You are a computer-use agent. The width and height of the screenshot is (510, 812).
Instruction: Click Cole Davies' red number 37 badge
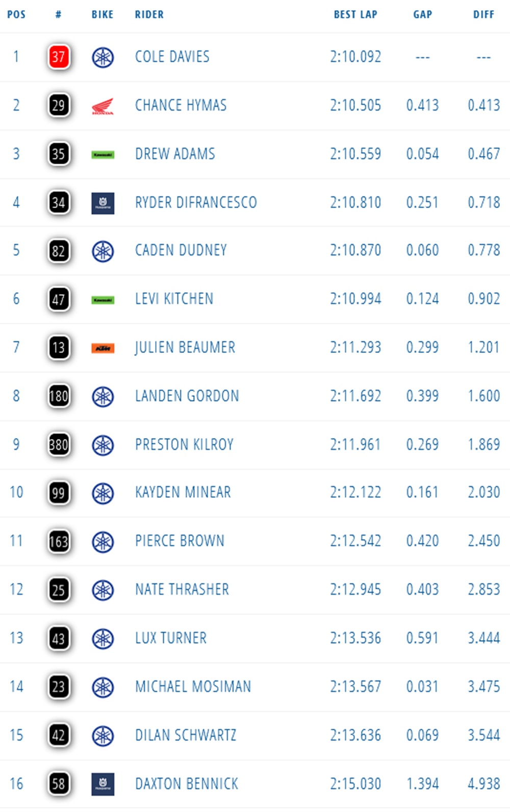pyautogui.click(x=58, y=57)
